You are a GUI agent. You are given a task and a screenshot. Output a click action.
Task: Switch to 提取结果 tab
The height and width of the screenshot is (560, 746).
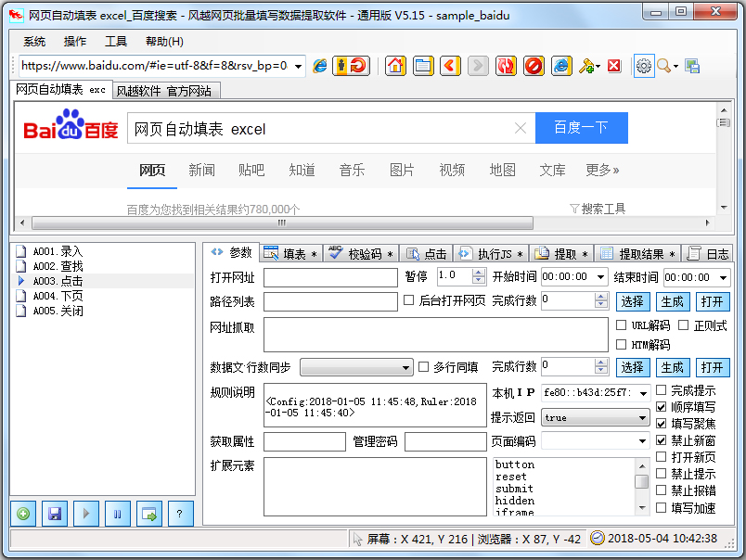tap(637, 254)
